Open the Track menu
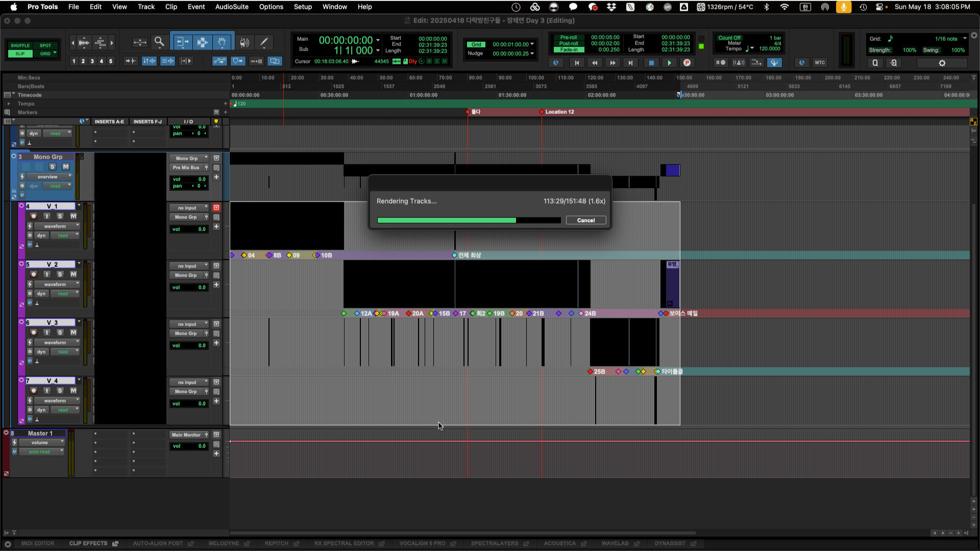The height and width of the screenshot is (551, 980). pos(146,7)
